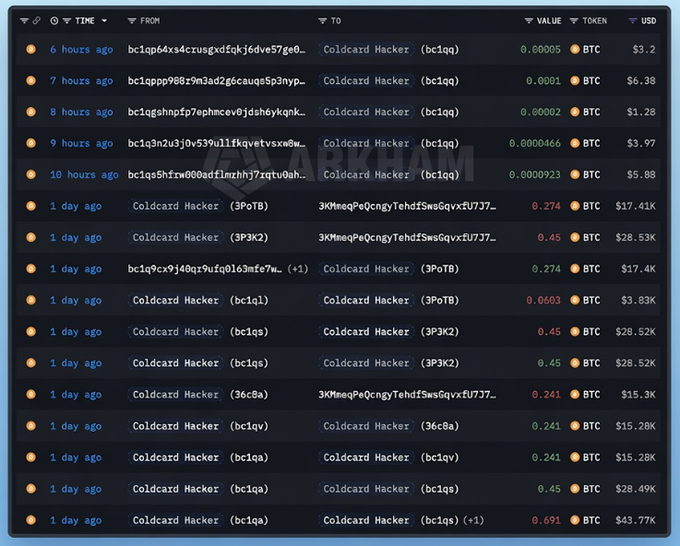Viewport: 680px width, 546px height.
Task: Open the '9 hours ago' transaction link
Action: point(82,143)
